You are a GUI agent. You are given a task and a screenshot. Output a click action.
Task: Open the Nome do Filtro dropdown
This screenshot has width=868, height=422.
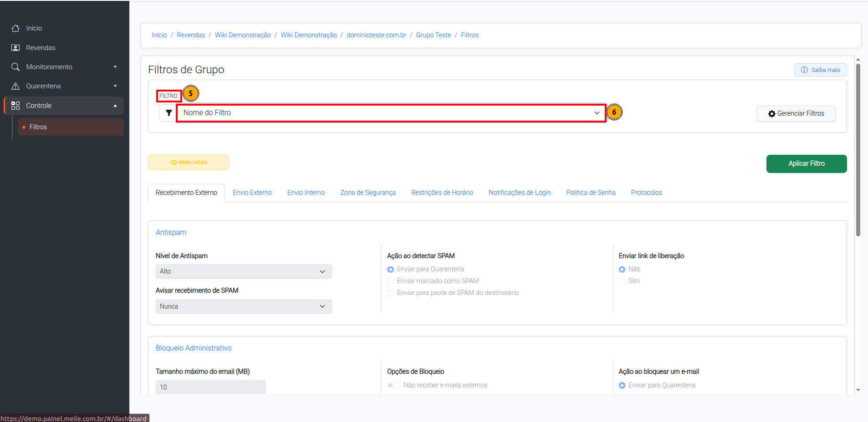click(x=391, y=113)
